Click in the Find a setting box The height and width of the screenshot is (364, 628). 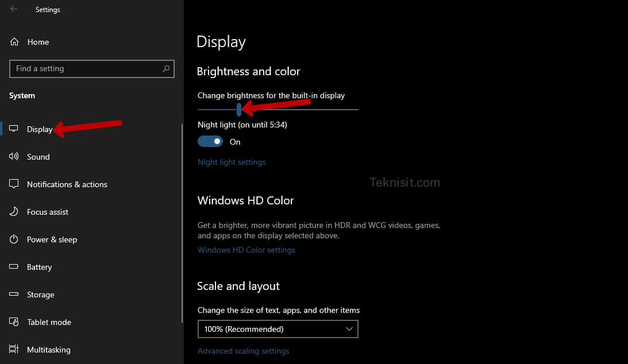pos(92,69)
